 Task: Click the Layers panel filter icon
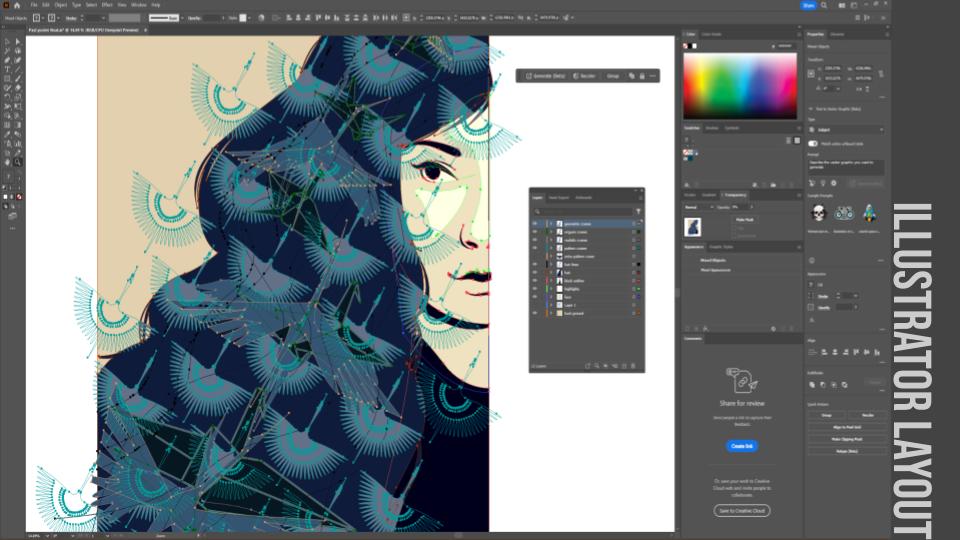tap(639, 210)
